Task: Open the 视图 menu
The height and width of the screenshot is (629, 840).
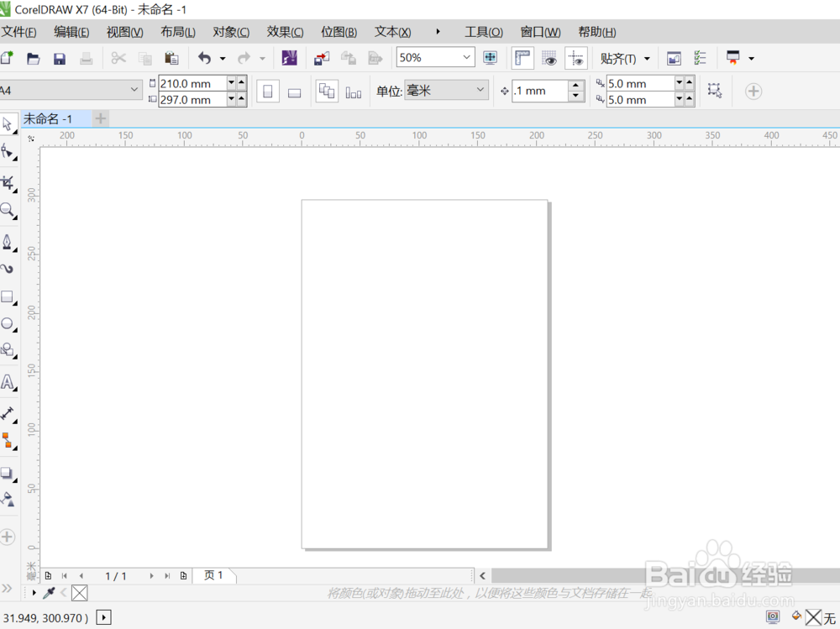Action: click(125, 32)
